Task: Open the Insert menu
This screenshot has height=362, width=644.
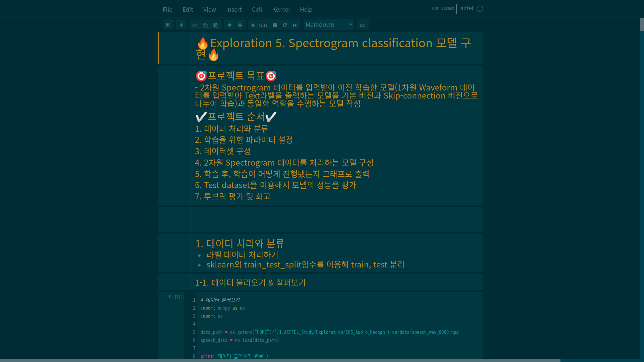Action: 234,10
